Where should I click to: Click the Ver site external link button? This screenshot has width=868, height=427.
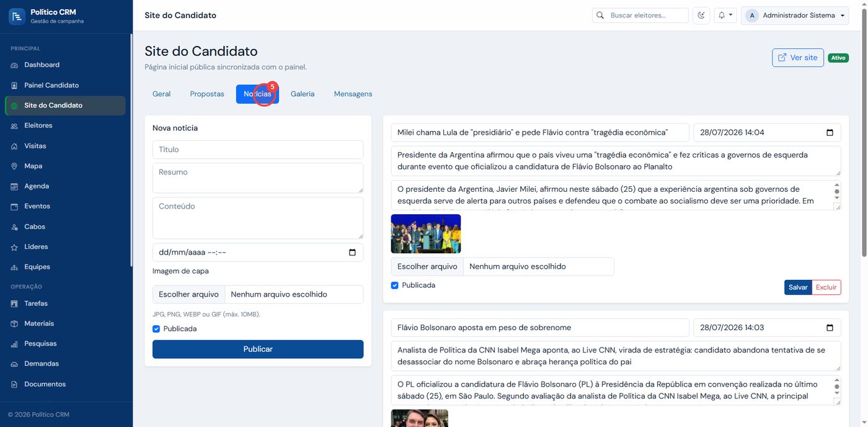coord(798,58)
